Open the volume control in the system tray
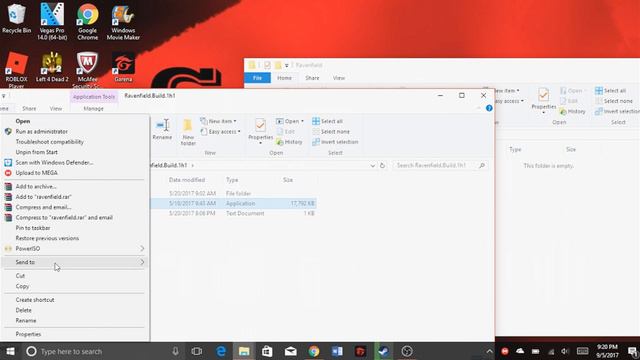 click(565, 351)
